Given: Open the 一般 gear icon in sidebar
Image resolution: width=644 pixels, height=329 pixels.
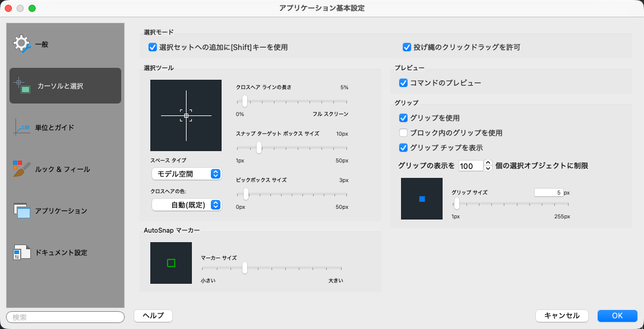Looking at the screenshot, I should pyautogui.click(x=22, y=45).
